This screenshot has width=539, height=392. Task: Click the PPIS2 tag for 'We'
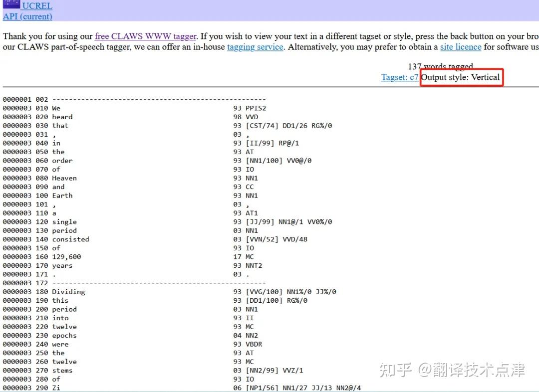256,108
